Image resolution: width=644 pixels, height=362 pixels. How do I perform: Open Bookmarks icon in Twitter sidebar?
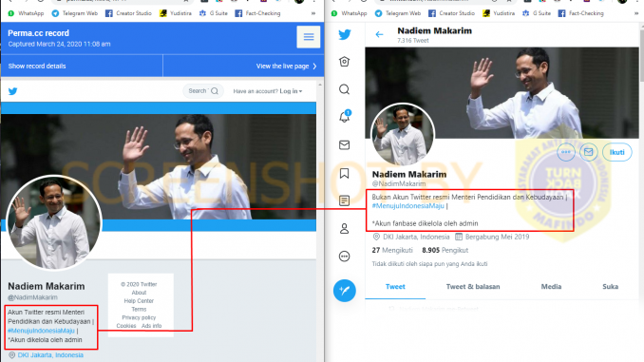(344, 173)
